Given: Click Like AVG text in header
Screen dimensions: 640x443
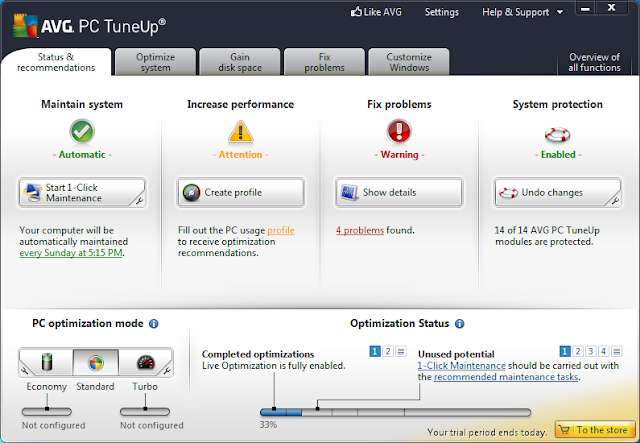Looking at the screenshot, I should click(382, 12).
